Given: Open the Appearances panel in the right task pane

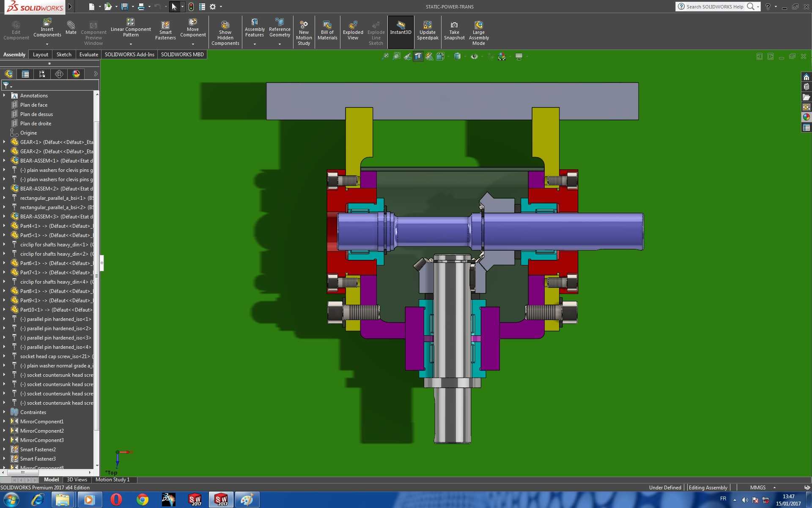Looking at the screenshot, I should pyautogui.click(x=806, y=117).
